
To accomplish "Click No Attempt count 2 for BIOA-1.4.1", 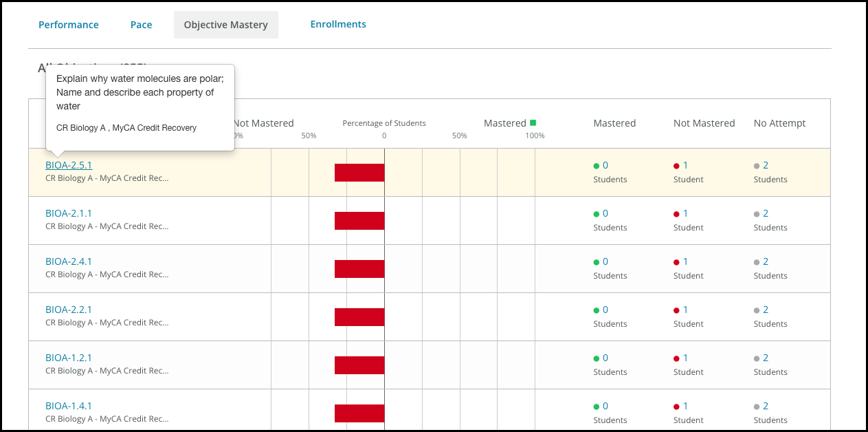I will [x=766, y=406].
